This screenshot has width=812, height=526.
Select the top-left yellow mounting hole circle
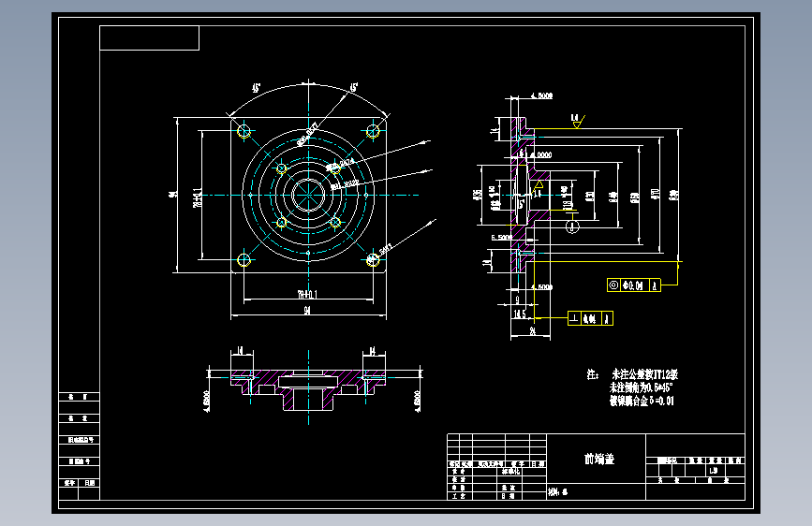point(244,131)
